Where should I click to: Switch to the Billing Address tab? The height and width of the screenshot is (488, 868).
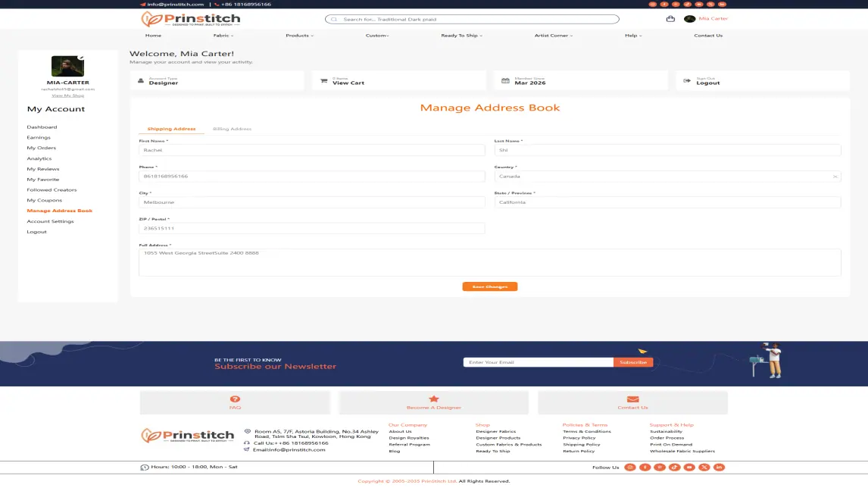(232, 129)
